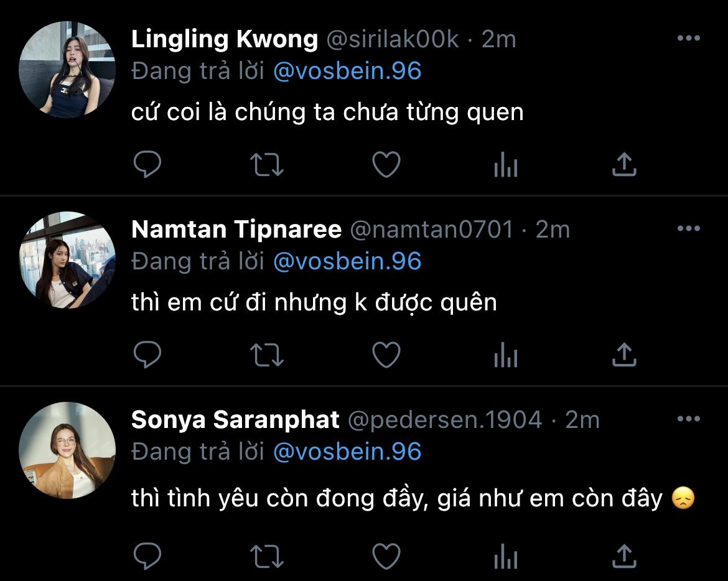This screenshot has height=581, width=728.
Task: Open more options on Namtan Tipnaree's tweet
Action: point(689,228)
